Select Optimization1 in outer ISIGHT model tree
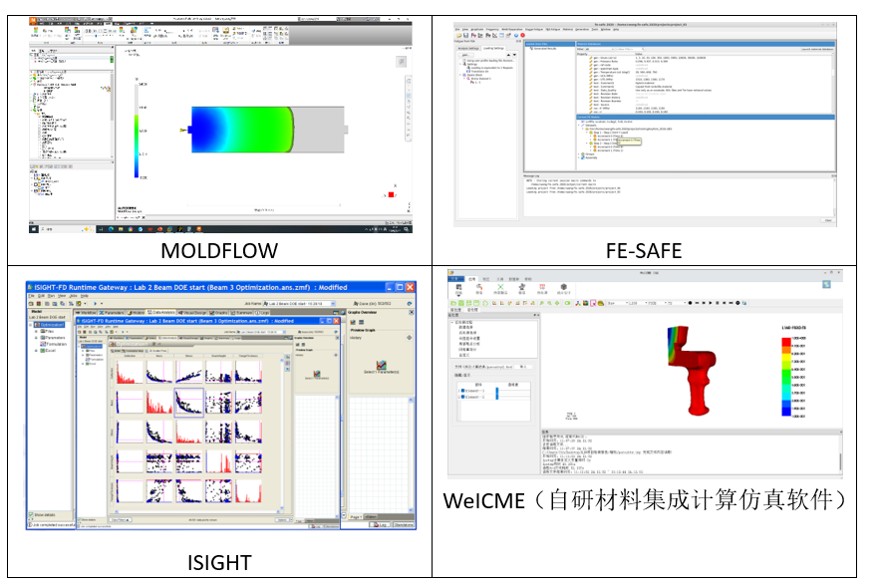This screenshot has height=588, width=878. point(49,325)
